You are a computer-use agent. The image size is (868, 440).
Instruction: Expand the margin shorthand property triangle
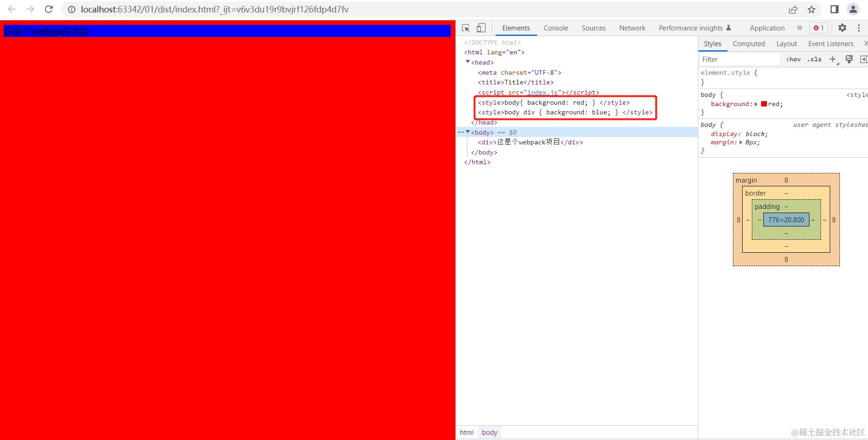pyautogui.click(x=741, y=143)
